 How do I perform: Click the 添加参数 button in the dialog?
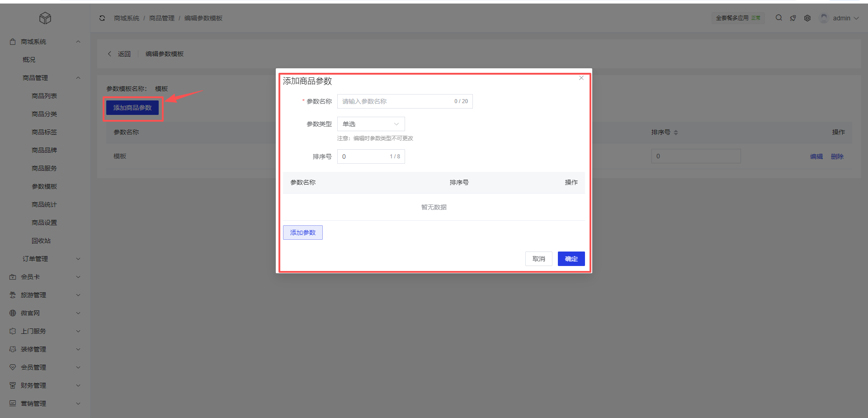(302, 233)
